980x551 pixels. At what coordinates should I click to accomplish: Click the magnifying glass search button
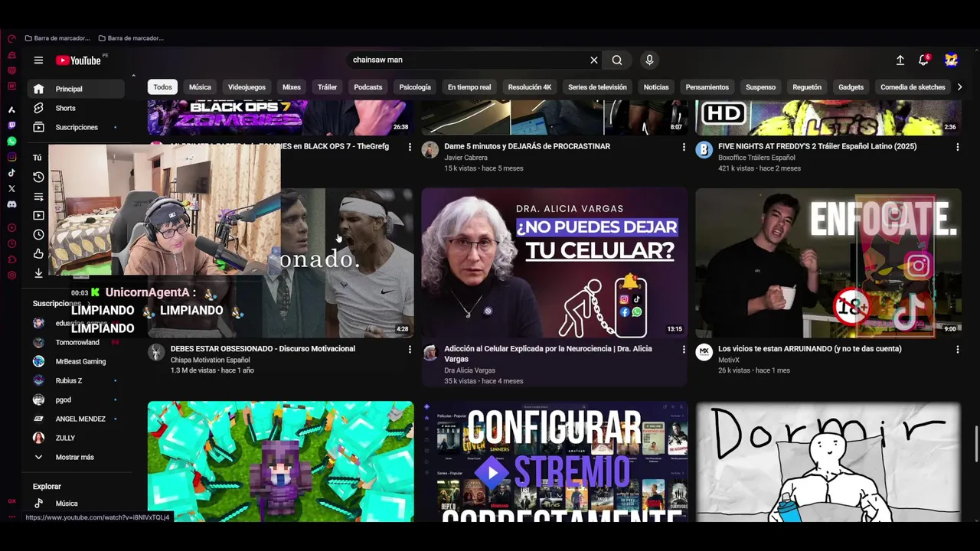617,60
